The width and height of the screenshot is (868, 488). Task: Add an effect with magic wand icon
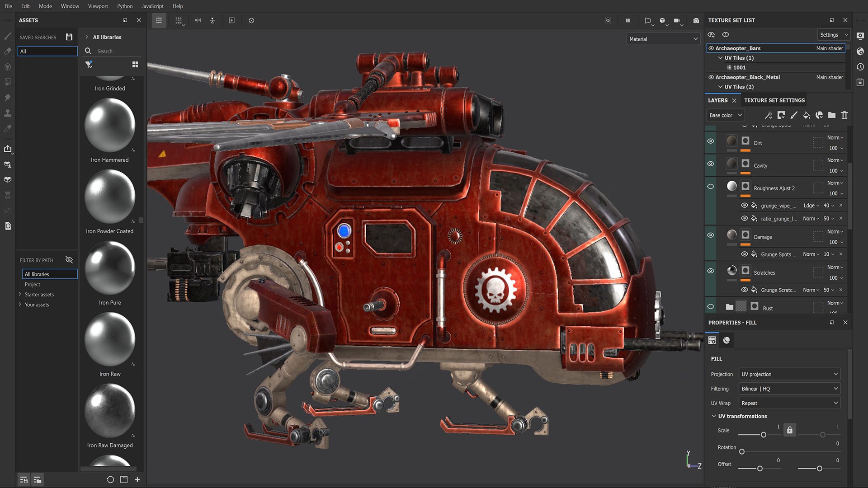coord(768,115)
